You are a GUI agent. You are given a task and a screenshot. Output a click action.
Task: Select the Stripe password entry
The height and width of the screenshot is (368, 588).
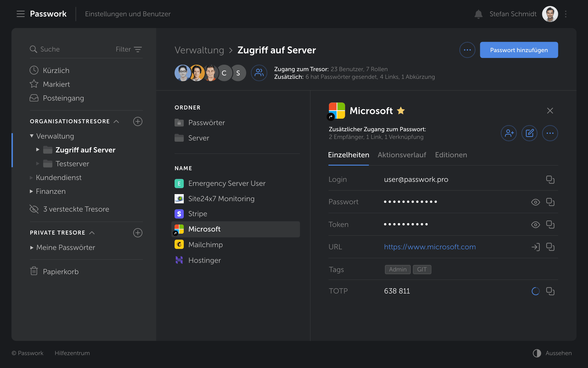[x=236, y=214]
